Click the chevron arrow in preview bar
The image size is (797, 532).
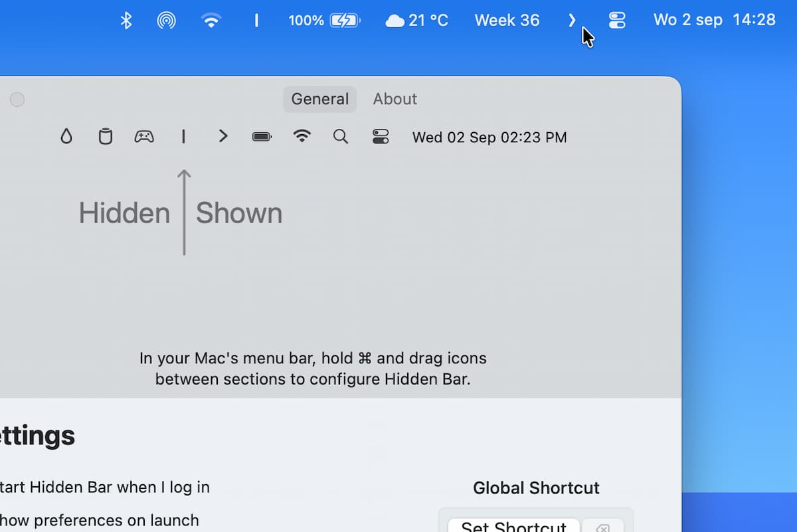[x=223, y=137]
